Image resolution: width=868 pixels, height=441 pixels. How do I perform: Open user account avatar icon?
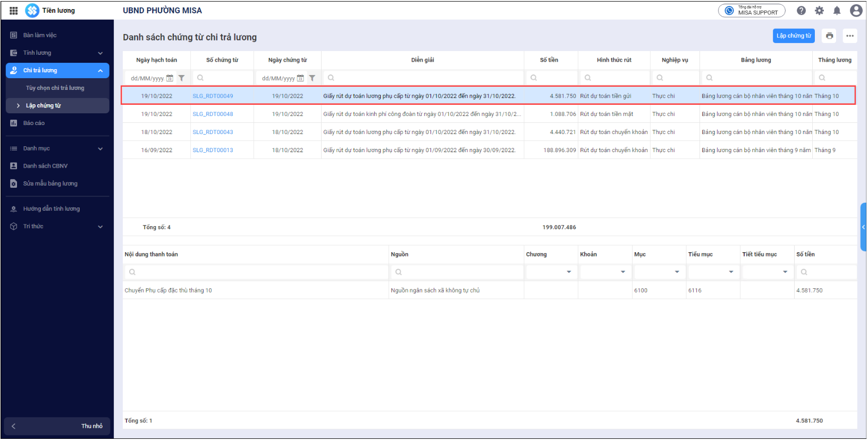856,11
